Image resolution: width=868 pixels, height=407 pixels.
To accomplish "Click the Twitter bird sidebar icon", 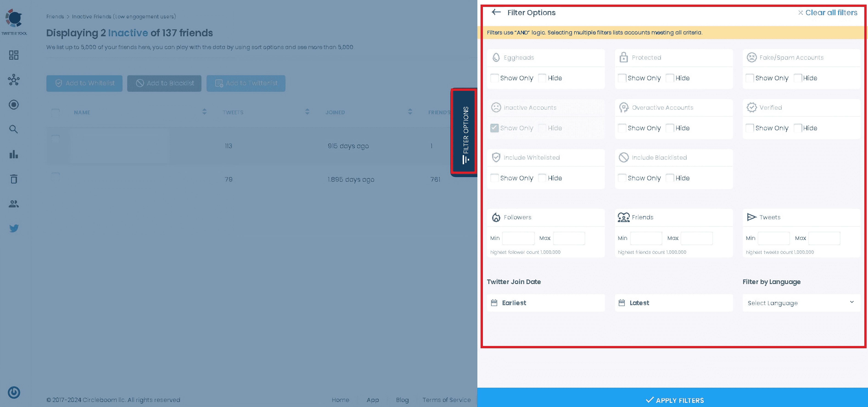I will click(x=14, y=229).
